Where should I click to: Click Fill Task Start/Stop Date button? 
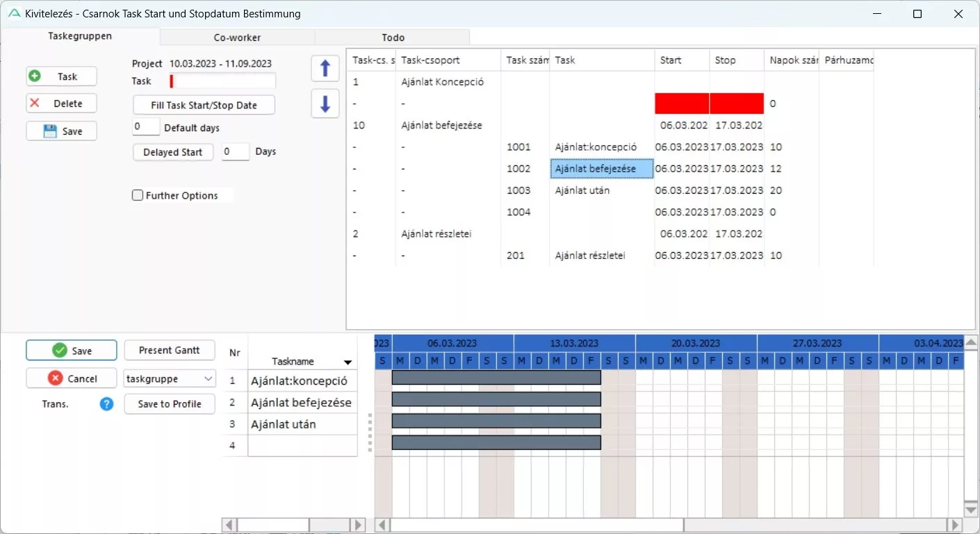[204, 106]
